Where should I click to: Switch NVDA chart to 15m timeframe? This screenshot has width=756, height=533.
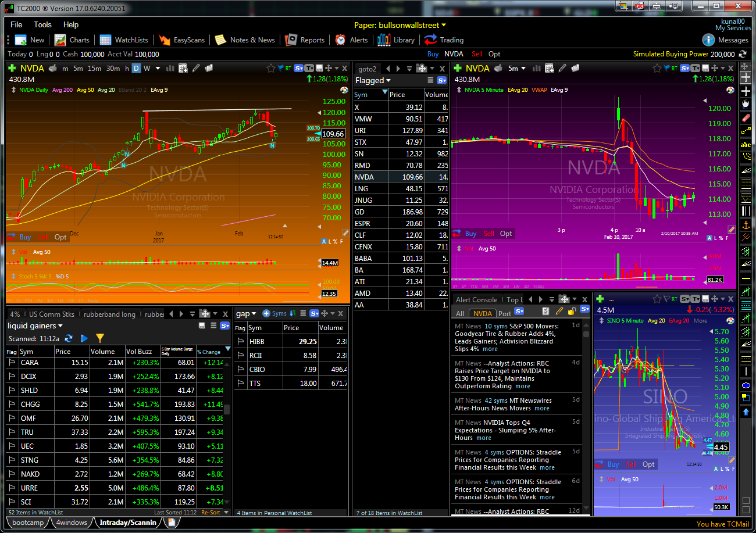pos(94,69)
